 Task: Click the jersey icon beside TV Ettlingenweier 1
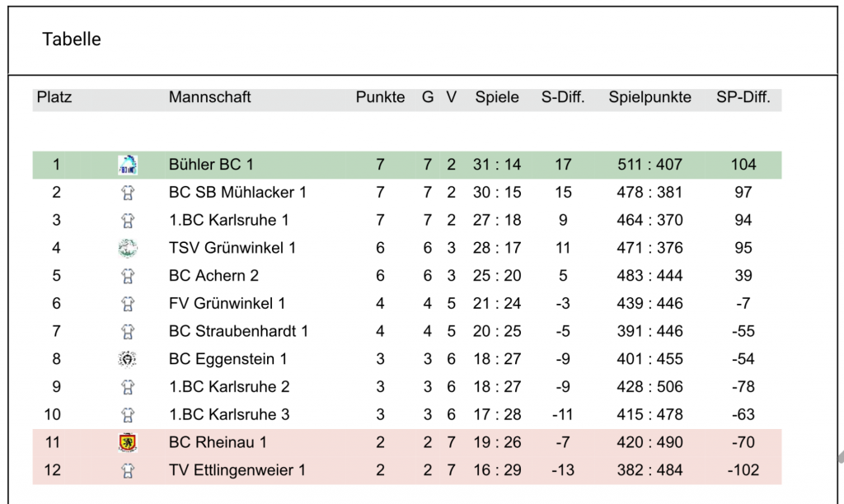pyautogui.click(x=128, y=471)
